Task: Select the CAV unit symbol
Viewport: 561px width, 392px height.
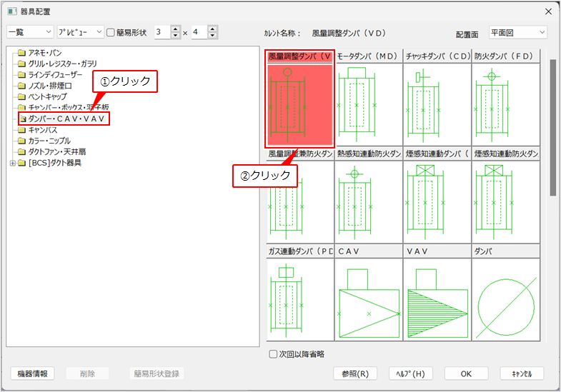Action: coord(367,299)
